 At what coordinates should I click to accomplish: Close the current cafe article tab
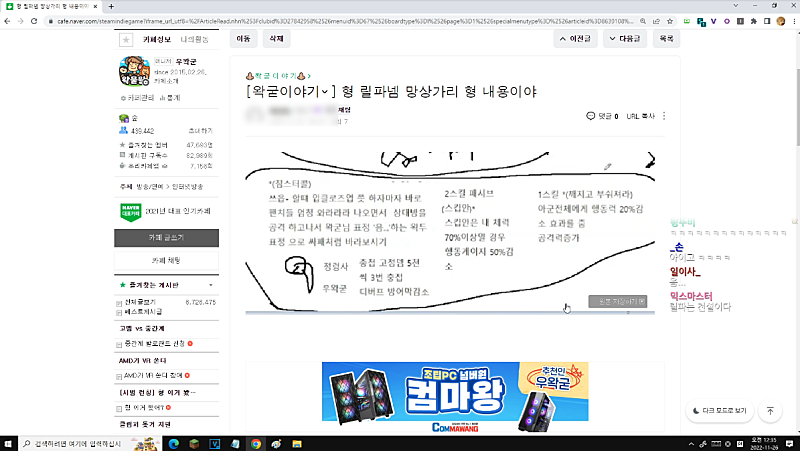coord(95,6)
